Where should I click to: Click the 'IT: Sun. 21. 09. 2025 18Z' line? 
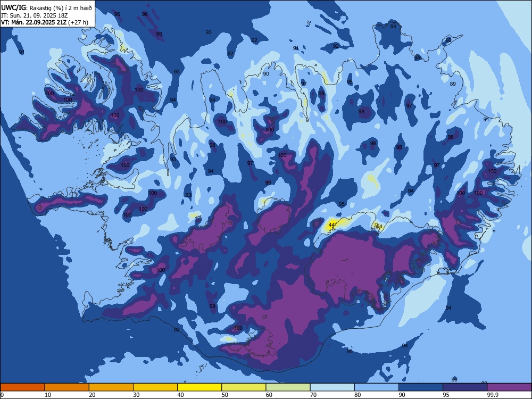[35, 15]
